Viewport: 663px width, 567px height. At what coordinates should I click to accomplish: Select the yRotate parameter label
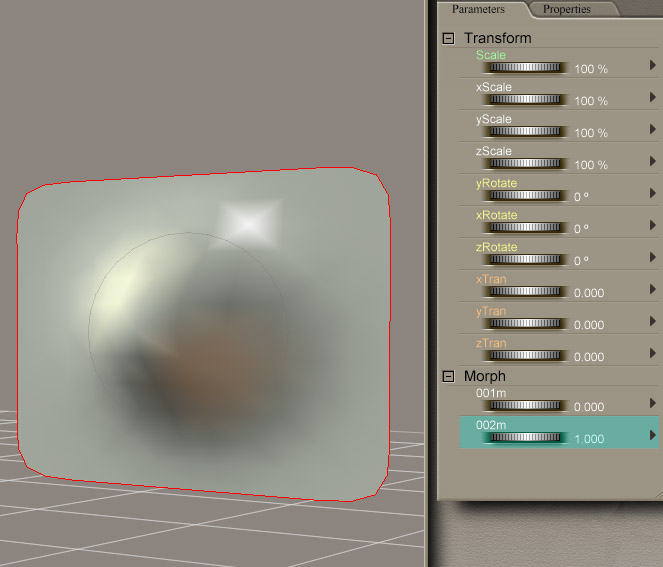click(x=496, y=184)
